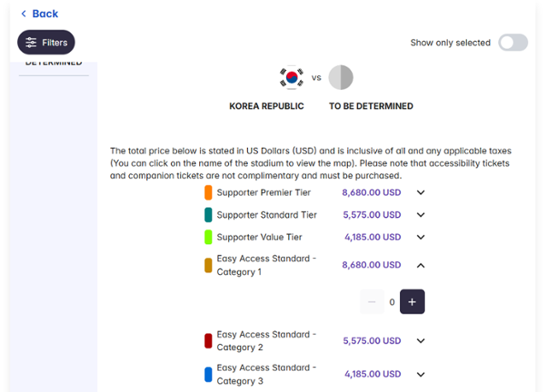Image resolution: width=547 pixels, height=392 pixels.
Task: Collapse Easy Access Standard Category 1
Action: [421, 266]
